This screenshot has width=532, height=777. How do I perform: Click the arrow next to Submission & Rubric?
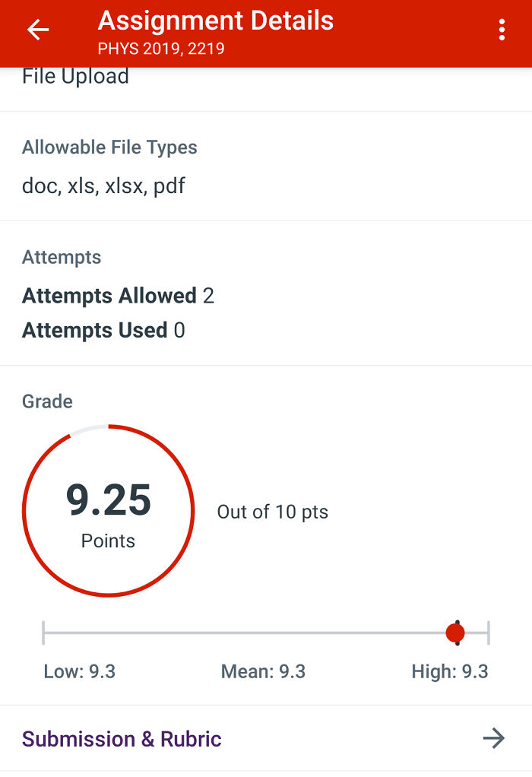tap(495, 738)
